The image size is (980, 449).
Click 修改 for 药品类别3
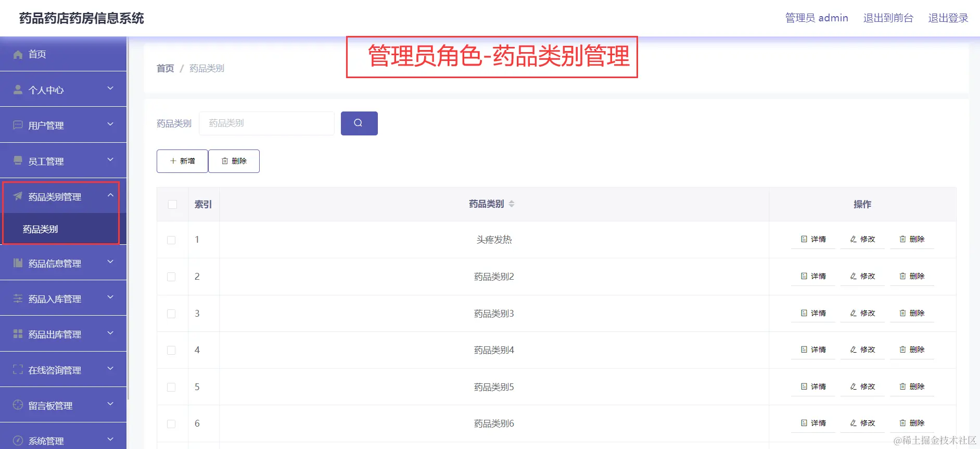point(862,313)
